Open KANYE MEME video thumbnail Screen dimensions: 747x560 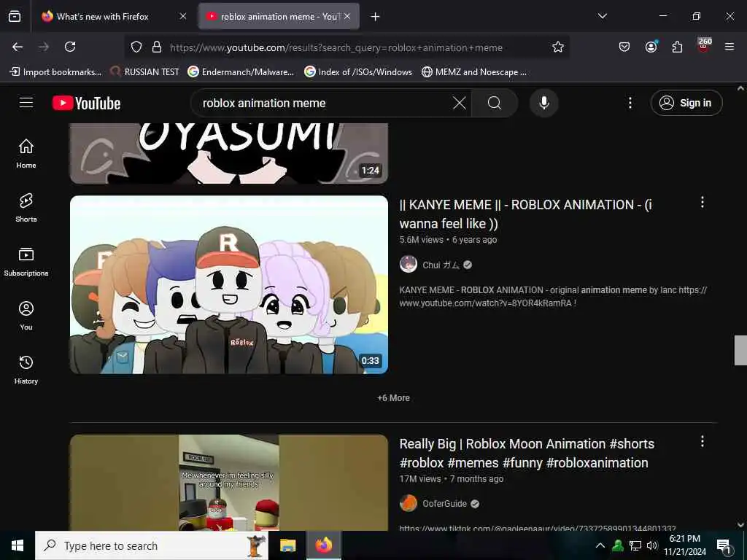pos(229,285)
